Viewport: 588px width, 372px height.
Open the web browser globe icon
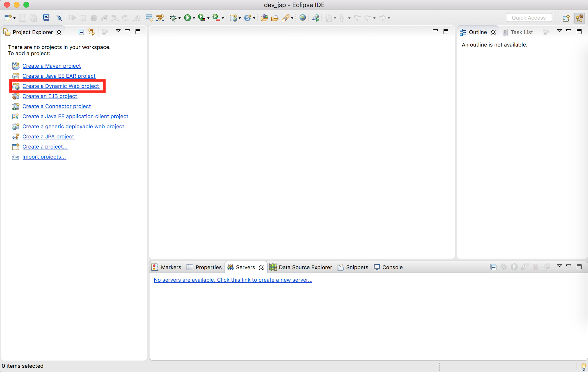click(302, 18)
